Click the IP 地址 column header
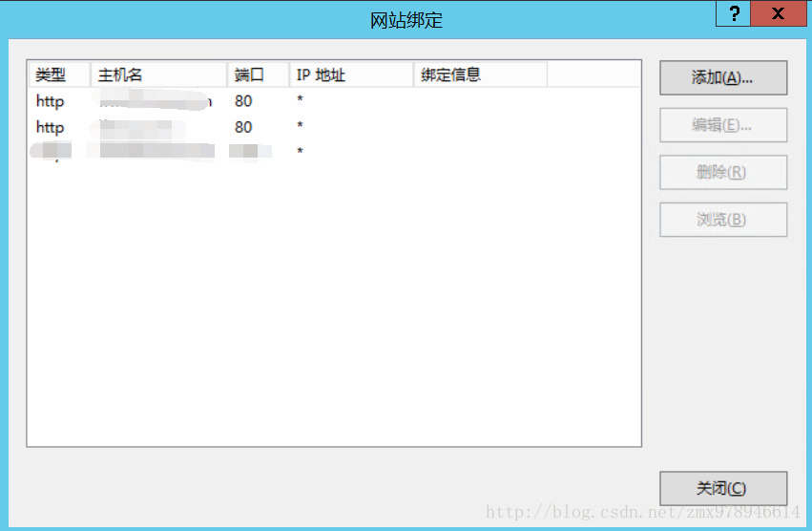This screenshot has width=812, height=531. tap(321, 74)
